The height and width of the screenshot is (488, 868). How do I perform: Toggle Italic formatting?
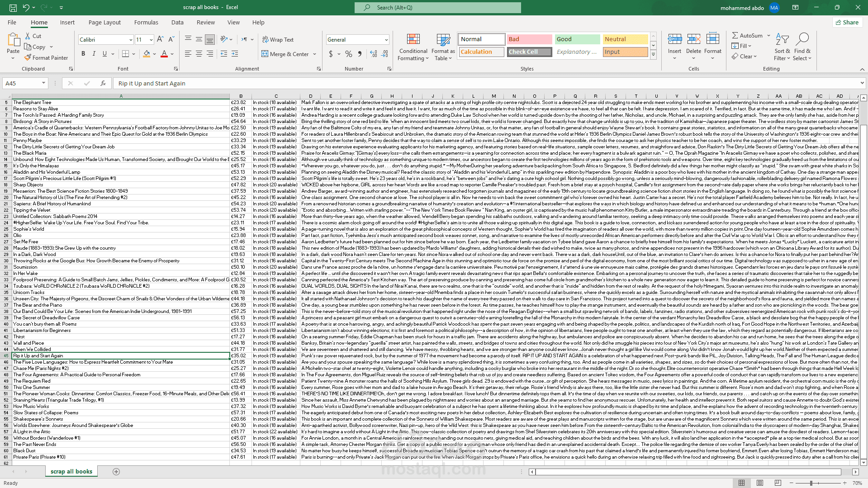94,54
